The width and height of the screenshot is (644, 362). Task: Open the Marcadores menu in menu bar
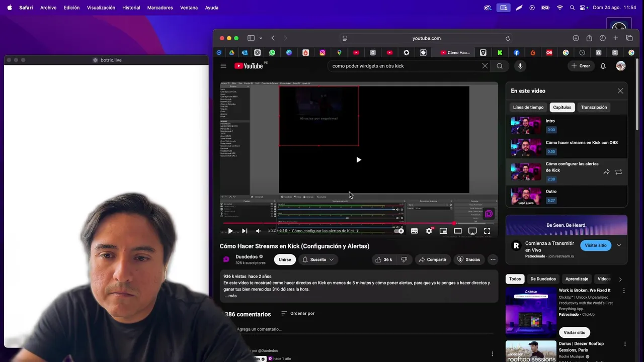point(160,8)
